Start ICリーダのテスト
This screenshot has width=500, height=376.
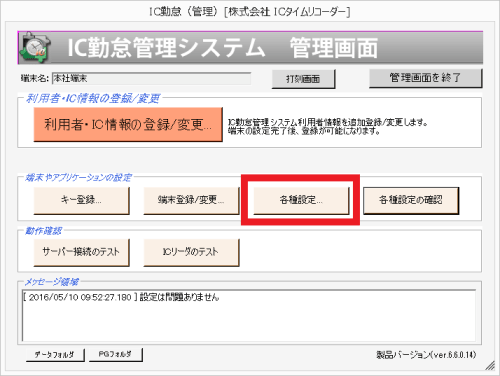click(191, 252)
